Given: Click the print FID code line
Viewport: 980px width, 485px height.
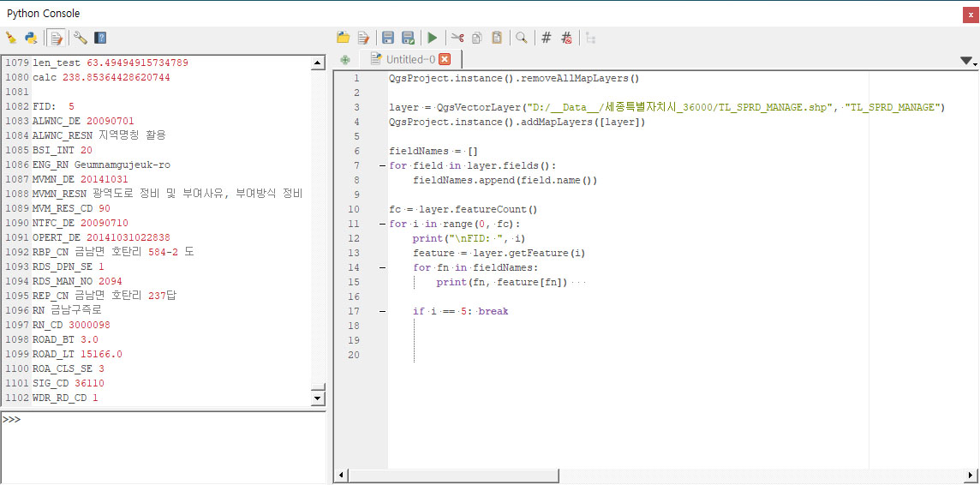Looking at the screenshot, I should point(469,238).
